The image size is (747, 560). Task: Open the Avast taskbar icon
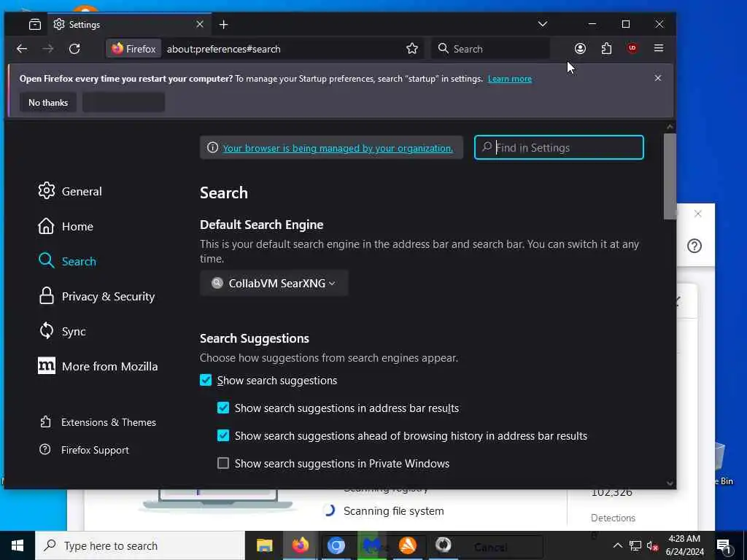pos(408,545)
